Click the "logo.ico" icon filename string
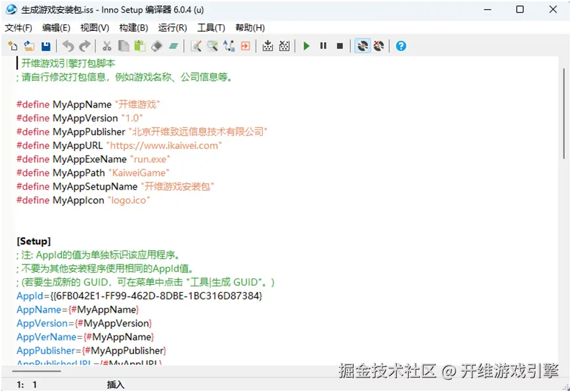 129,200
